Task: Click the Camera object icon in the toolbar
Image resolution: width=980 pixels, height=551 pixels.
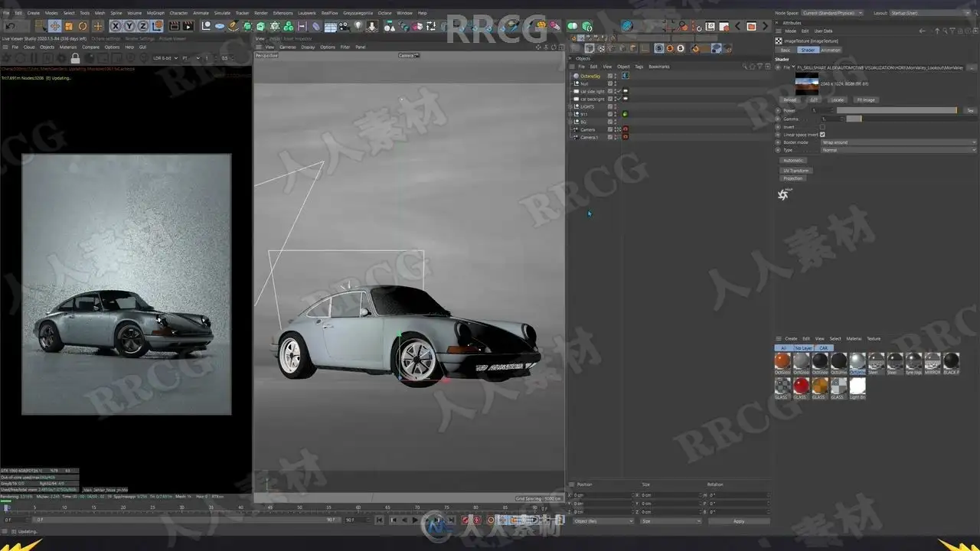Action: 344,26
